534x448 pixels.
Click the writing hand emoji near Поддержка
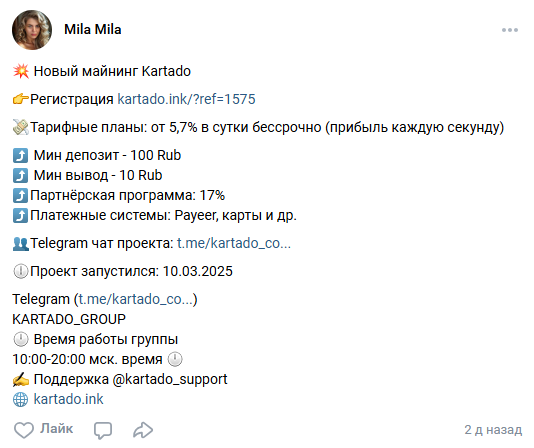[21, 380]
